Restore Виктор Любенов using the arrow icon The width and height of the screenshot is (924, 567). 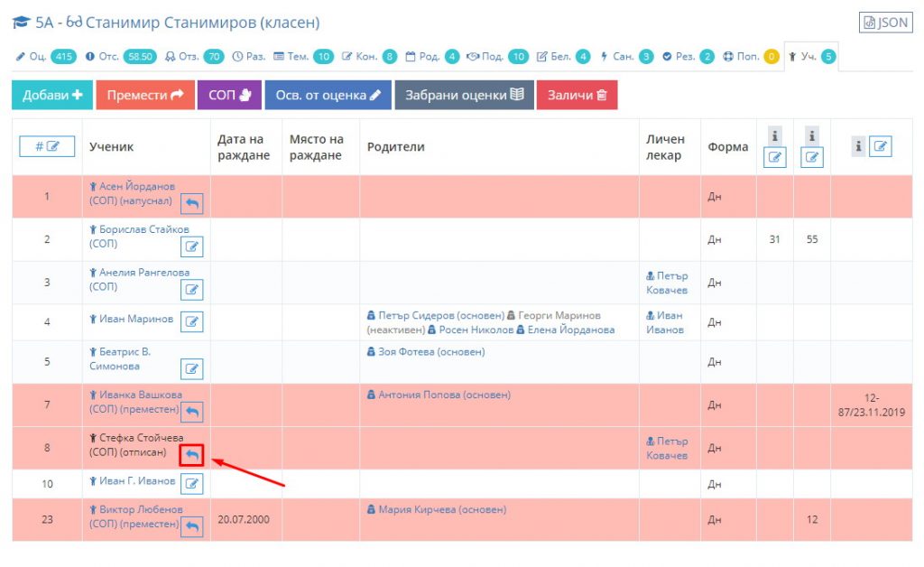pos(191,526)
